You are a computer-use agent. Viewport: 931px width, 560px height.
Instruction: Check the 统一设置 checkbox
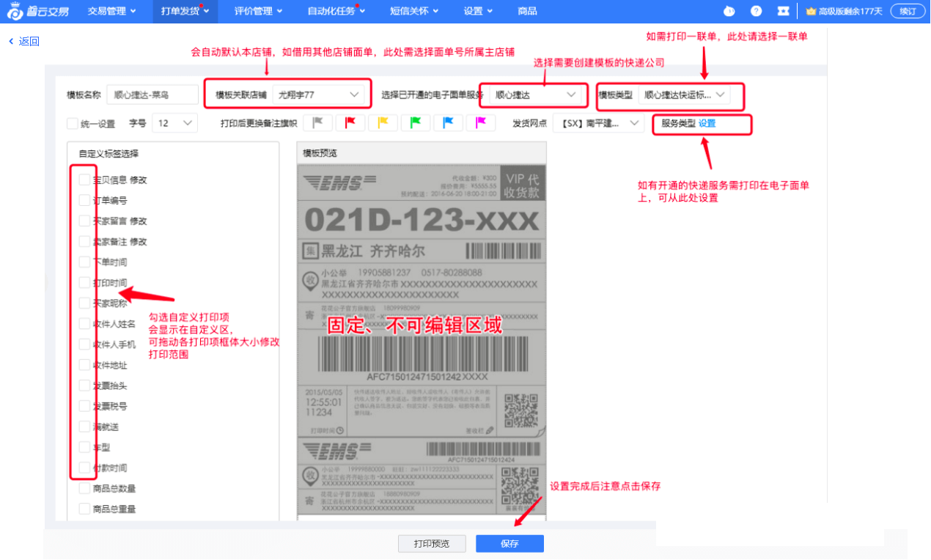click(72, 124)
